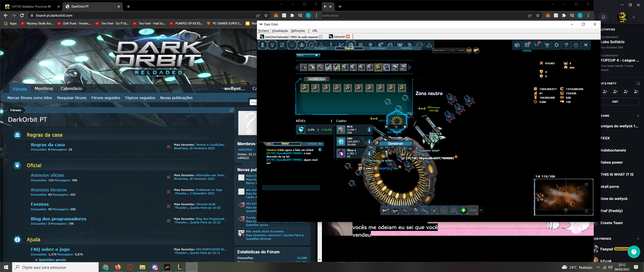Open the user profile silhouette icon in game
The image size is (644, 272).
coord(262,45)
